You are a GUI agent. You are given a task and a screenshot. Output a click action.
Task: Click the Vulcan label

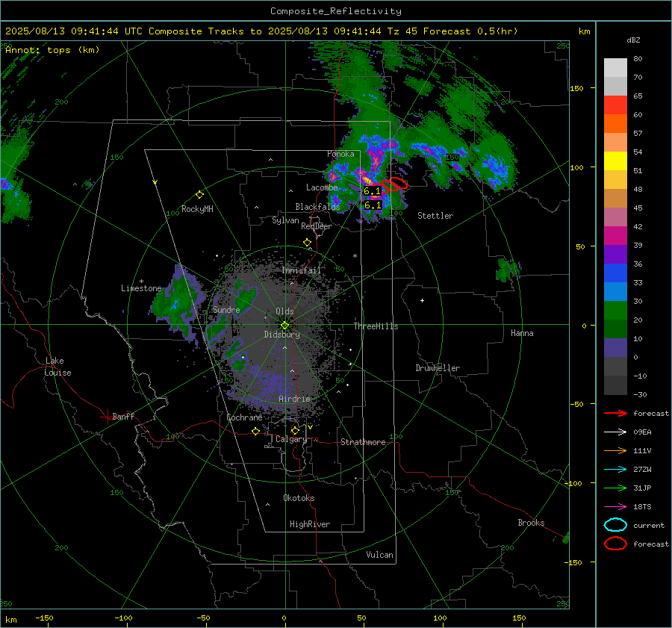[x=379, y=555]
